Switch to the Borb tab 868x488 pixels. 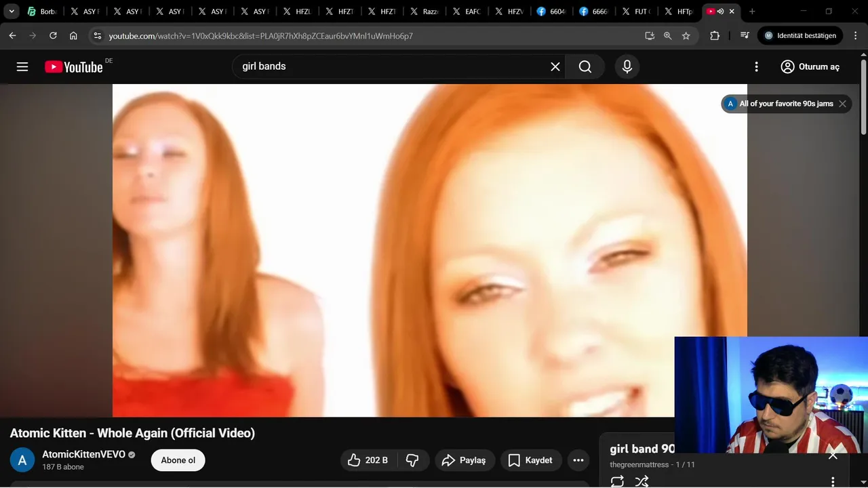pyautogui.click(x=41, y=12)
